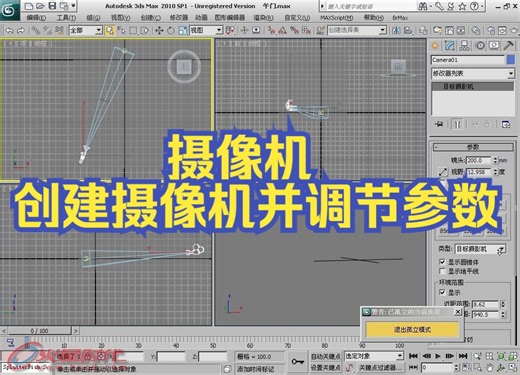Open the 类型 camera type dropdown
The image size is (520, 375).
[480, 249]
